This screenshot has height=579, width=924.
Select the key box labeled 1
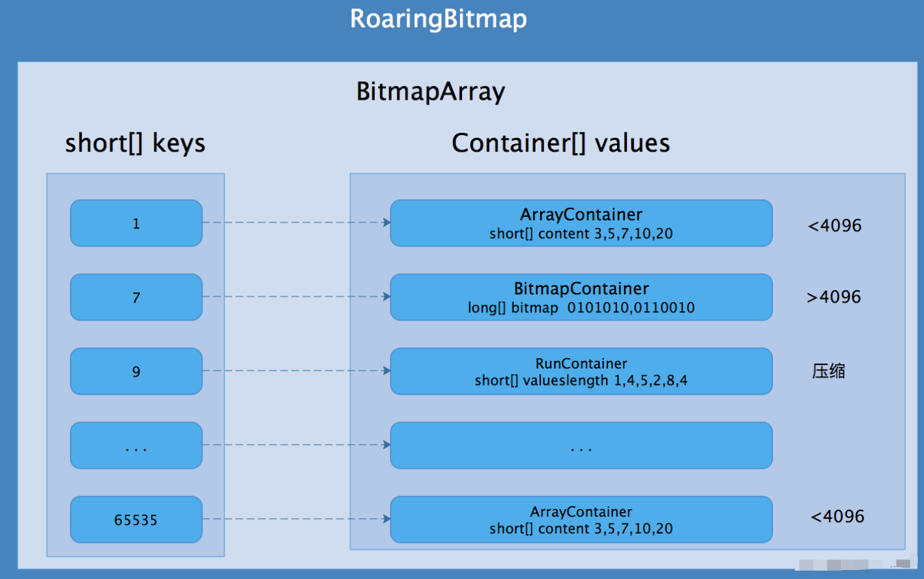[136, 223]
